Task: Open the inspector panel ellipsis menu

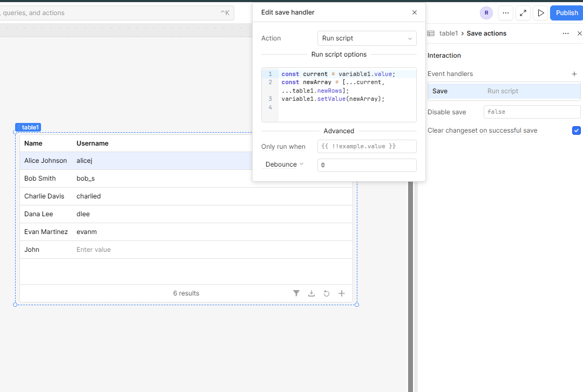Action: pos(566,33)
